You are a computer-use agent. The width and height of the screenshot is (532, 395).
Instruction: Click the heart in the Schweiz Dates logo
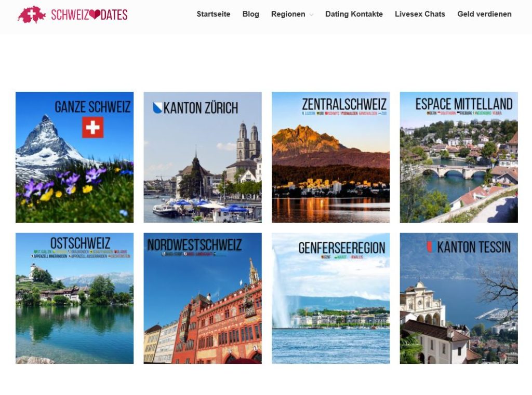point(95,15)
